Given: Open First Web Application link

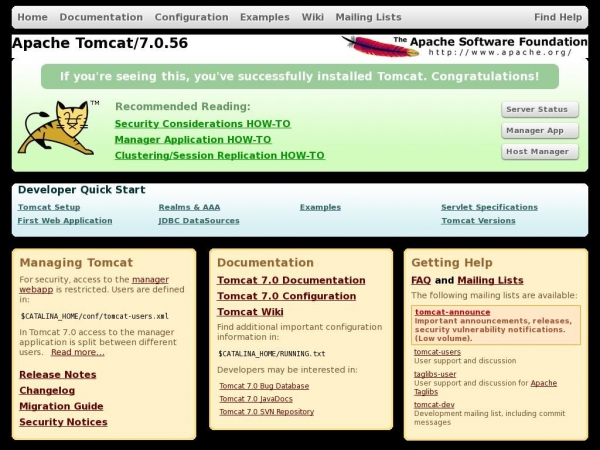Looking at the screenshot, I should (65, 221).
